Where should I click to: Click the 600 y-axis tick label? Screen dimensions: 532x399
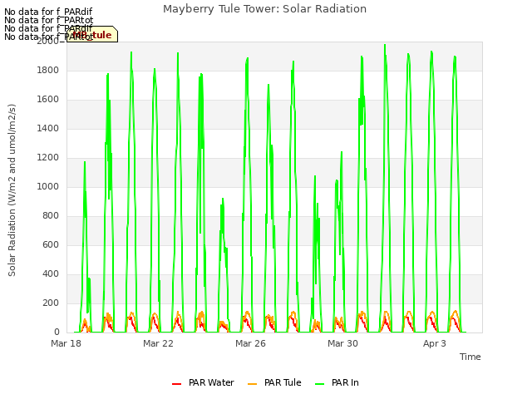coord(51,245)
